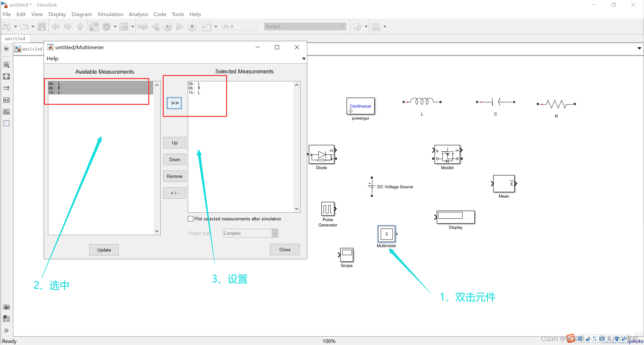644x345 pixels.
Task: Select 'Ub: R' in Available Measurements
Action: (101, 88)
